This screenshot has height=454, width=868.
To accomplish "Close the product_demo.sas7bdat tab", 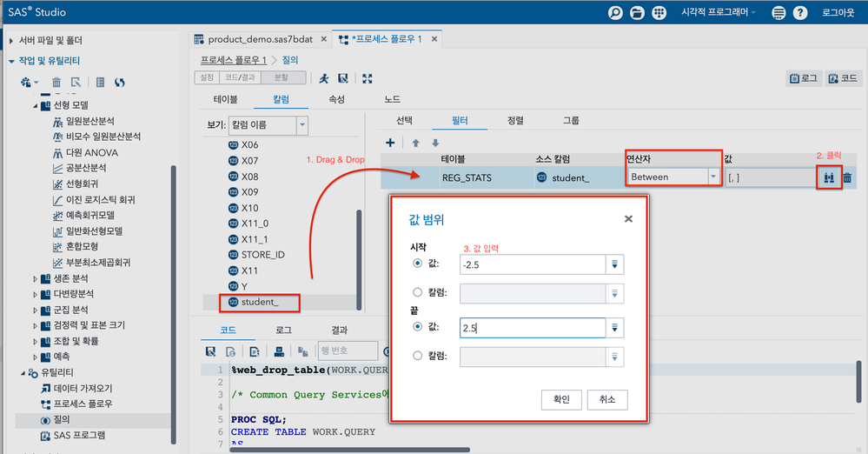I will (324, 39).
